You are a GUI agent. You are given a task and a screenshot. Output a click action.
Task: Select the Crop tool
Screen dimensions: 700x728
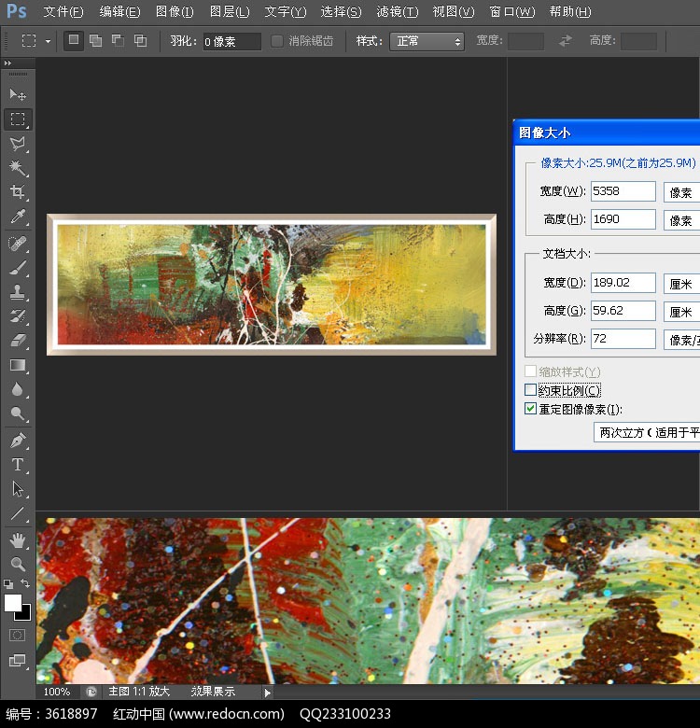pyautogui.click(x=18, y=191)
